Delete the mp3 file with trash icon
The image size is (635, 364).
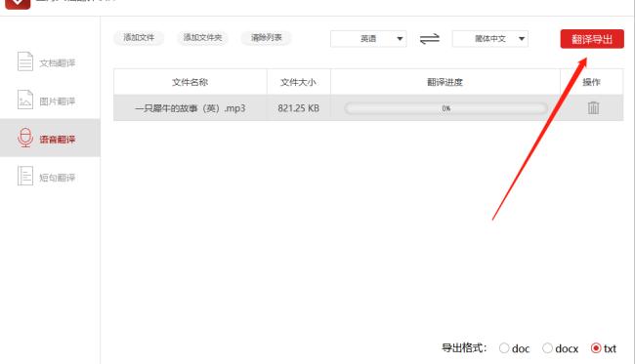(x=593, y=107)
